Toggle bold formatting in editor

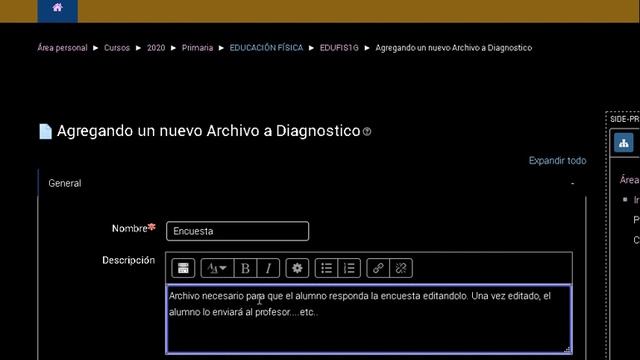pos(245,268)
